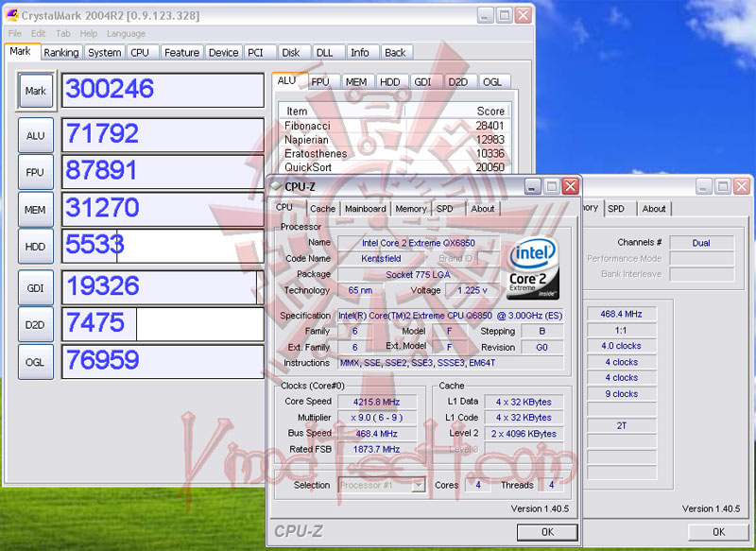Switch to the Ranking tab

pyautogui.click(x=61, y=53)
